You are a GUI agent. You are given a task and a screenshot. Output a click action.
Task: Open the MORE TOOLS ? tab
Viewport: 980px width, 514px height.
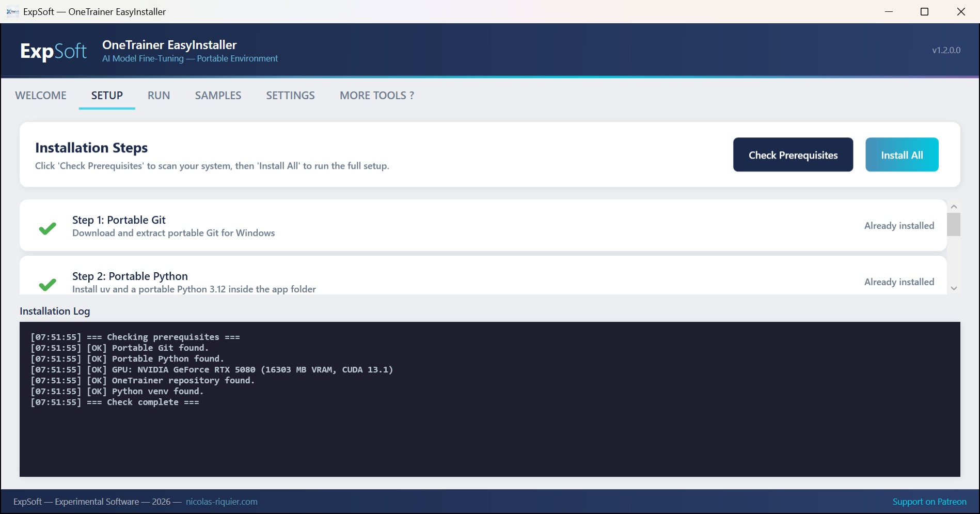(x=377, y=96)
